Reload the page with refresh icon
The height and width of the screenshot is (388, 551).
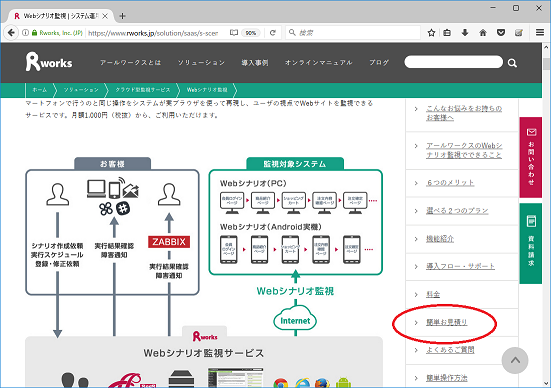point(273,33)
